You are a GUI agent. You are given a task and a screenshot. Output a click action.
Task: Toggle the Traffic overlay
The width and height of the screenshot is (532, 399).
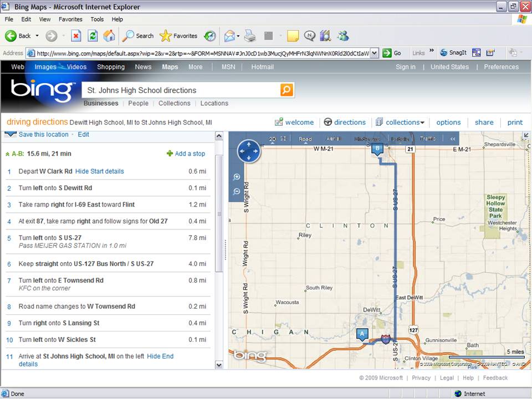427,139
